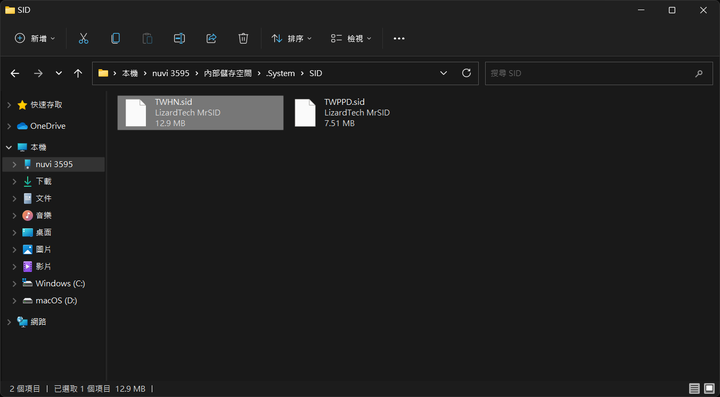This screenshot has height=397, width=720.
Task: Click 本機 in address breadcrumb
Action: (x=130, y=73)
